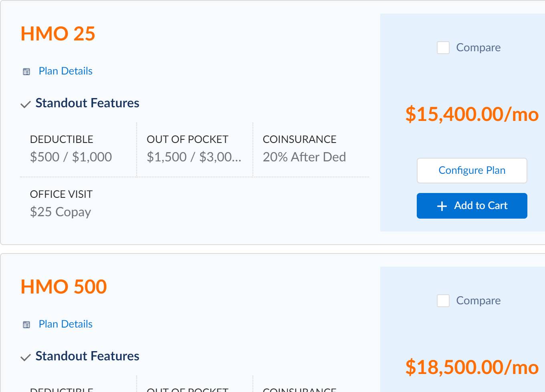The width and height of the screenshot is (545, 392).
Task: Select the HMO 500 plan title
Action: click(63, 287)
